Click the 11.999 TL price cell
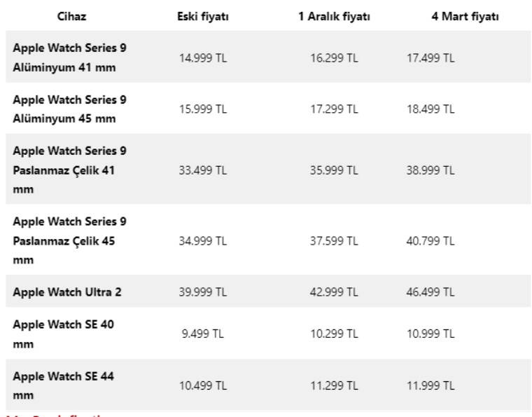The image size is (532, 417). coord(430,385)
